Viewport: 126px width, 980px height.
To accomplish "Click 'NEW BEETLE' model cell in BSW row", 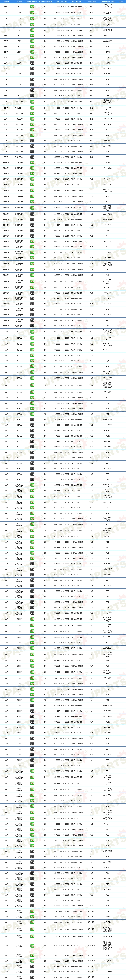I will coord(19,977).
